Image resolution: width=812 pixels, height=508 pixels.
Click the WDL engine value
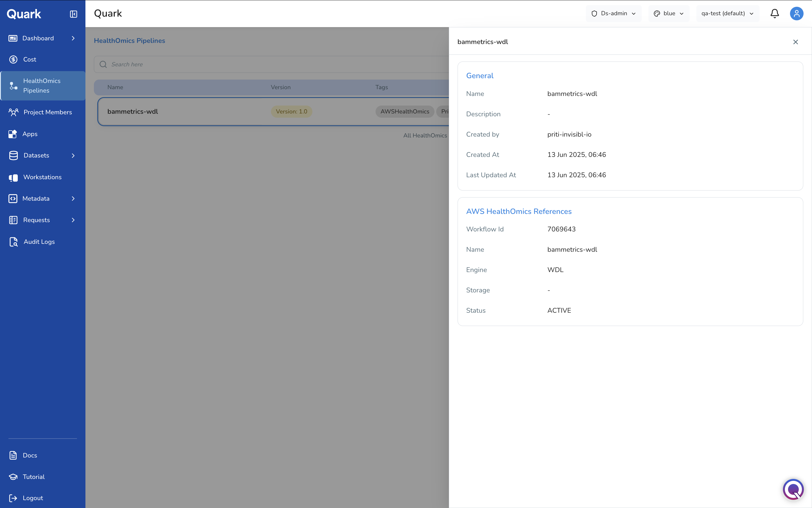click(x=555, y=270)
